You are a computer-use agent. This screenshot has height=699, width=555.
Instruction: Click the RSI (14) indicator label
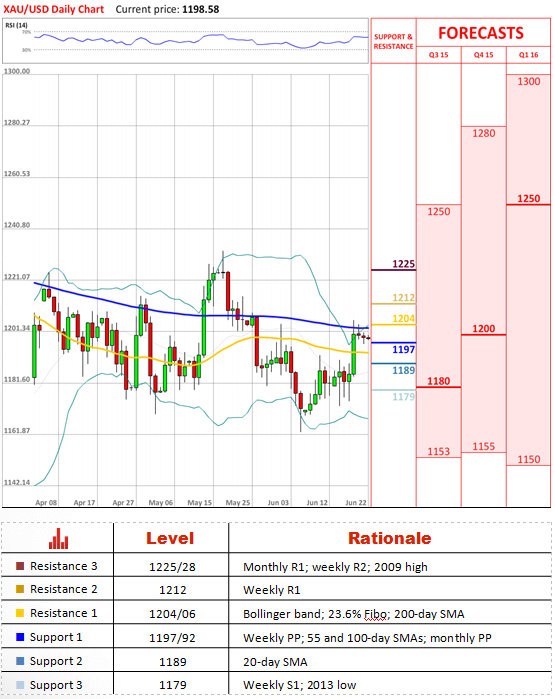pos(16,25)
